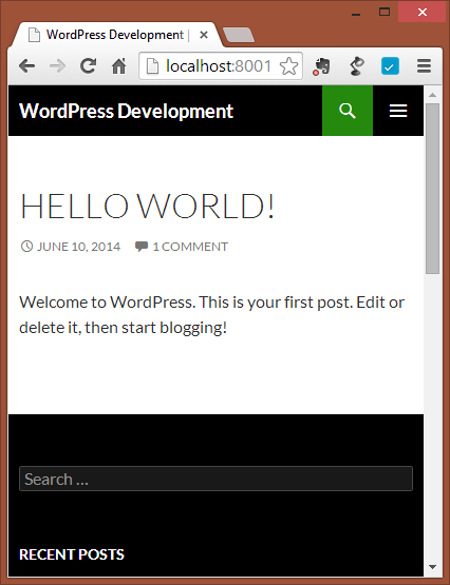
Task: Reload the page with the refresh icon
Action: point(88,66)
